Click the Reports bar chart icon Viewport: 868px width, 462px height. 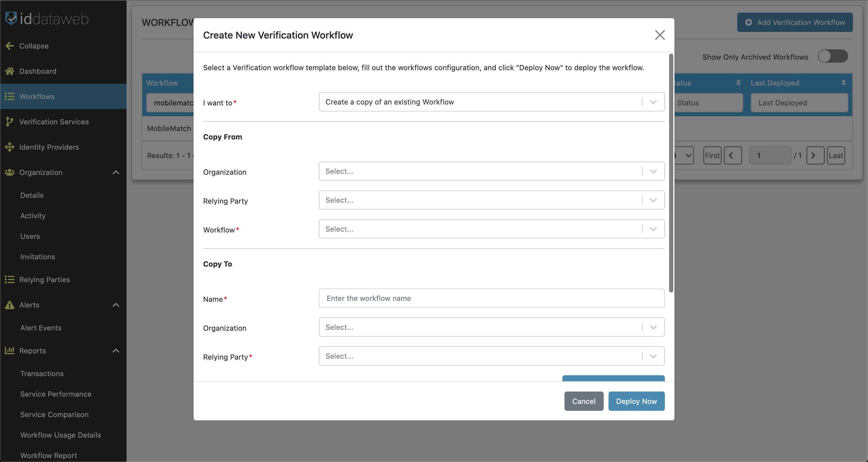[9, 351]
